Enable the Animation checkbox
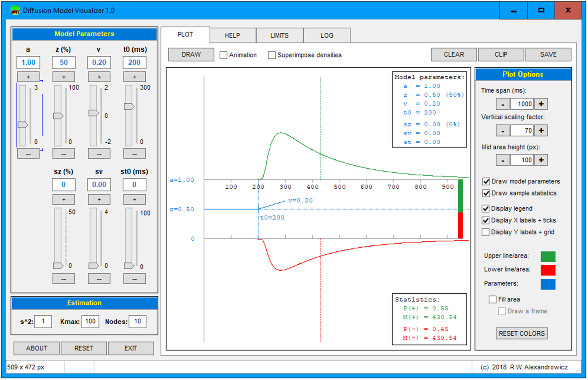 coord(224,55)
